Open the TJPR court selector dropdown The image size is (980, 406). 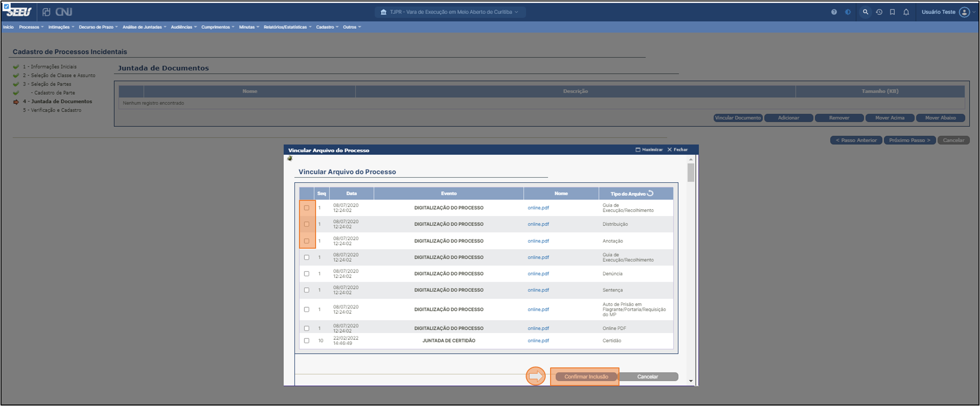coord(450,12)
